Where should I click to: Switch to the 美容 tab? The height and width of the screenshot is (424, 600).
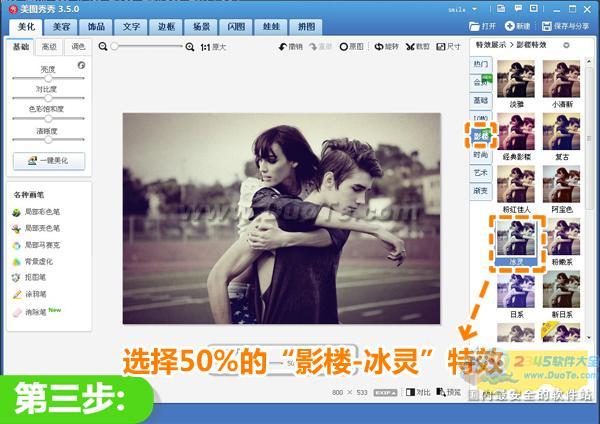tap(61, 27)
